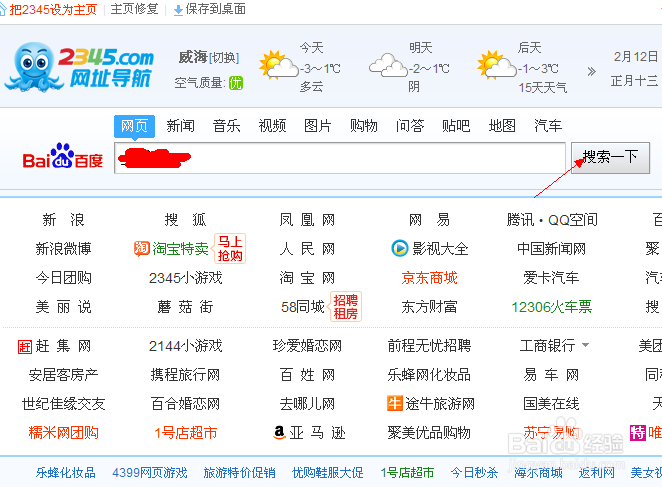The image size is (662, 487).
Task: Click the blue play icon by 影视大全
Action: pos(399,248)
